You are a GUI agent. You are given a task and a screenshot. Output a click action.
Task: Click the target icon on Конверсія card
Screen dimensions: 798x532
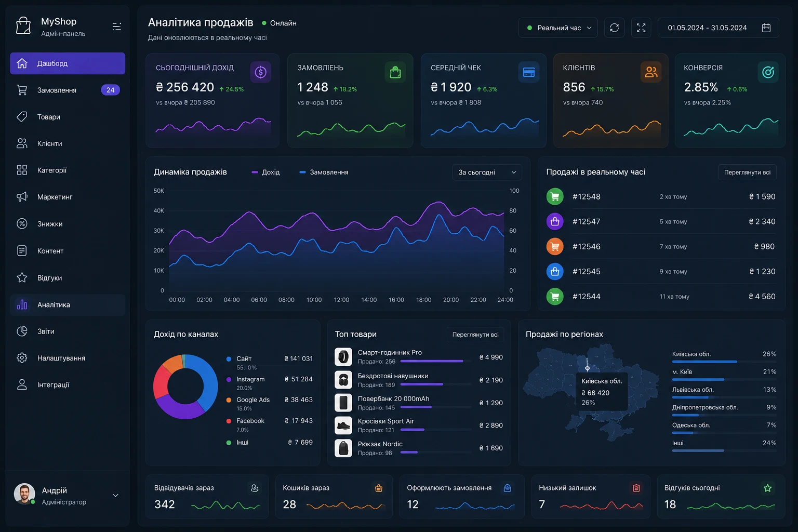point(768,72)
